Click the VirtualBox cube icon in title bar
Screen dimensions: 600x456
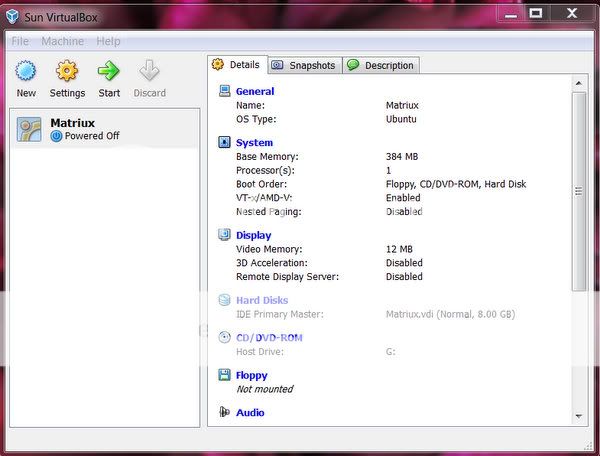coord(12,16)
